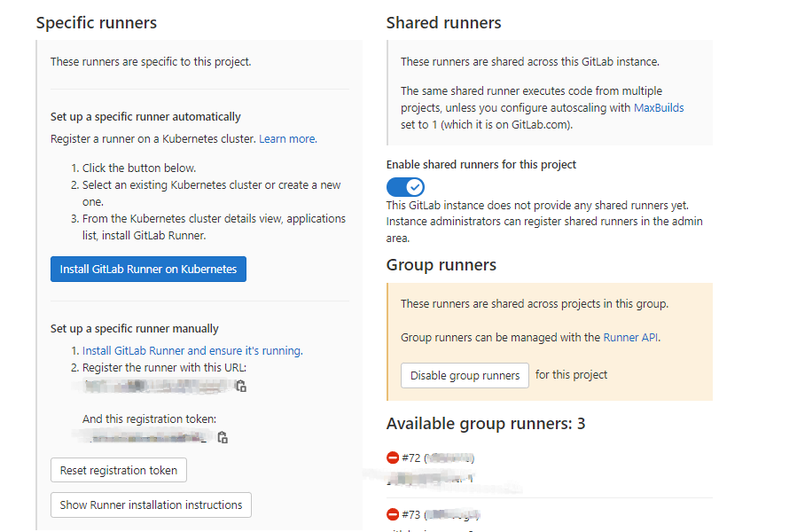Show Runner installation instructions
The width and height of the screenshot is (797, 532).
[151, 505]
